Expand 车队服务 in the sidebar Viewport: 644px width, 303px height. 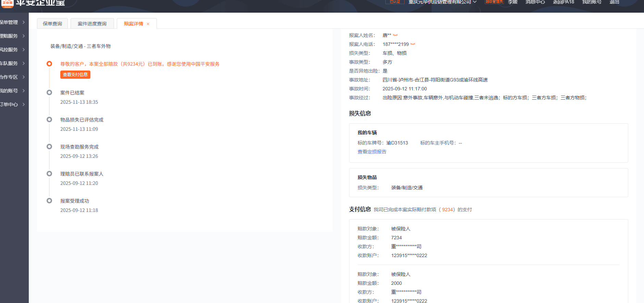(x=13, y=63)
